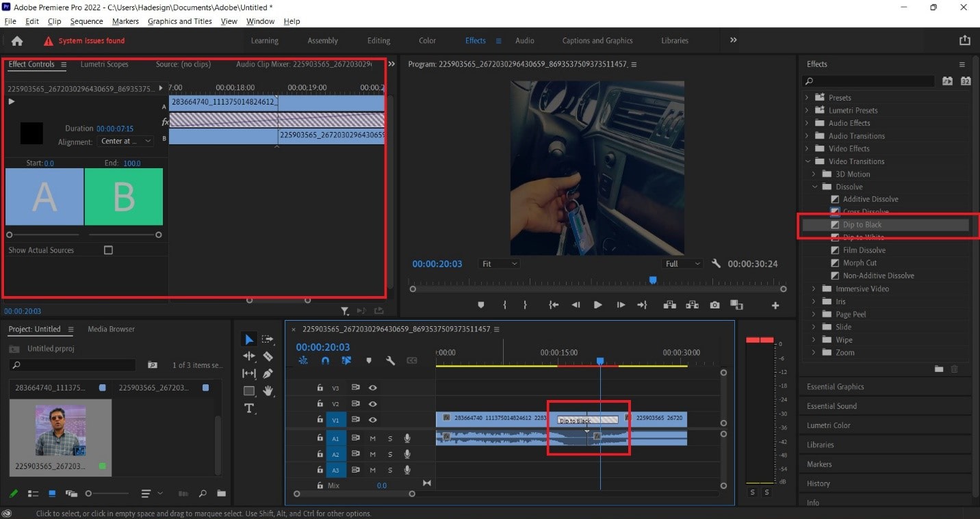Click Mark In bracket button
This screenshot has height=519, width=980.
coord(504,305)
